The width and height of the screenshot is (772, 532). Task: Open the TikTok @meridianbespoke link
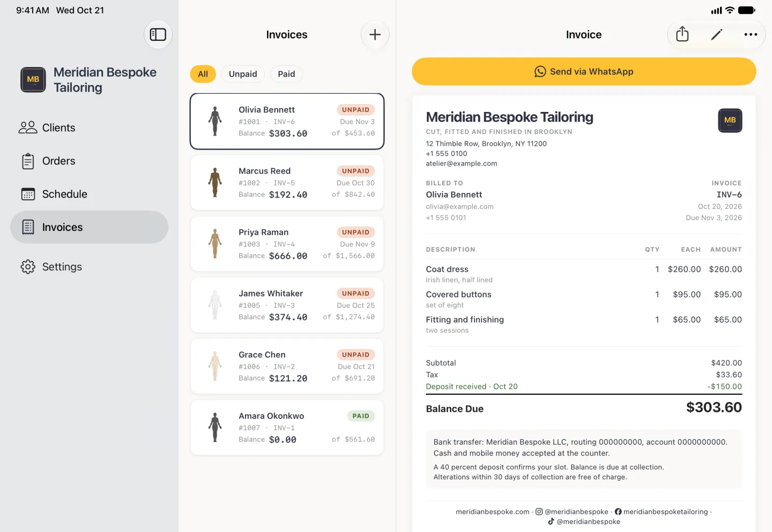point(584,521)
